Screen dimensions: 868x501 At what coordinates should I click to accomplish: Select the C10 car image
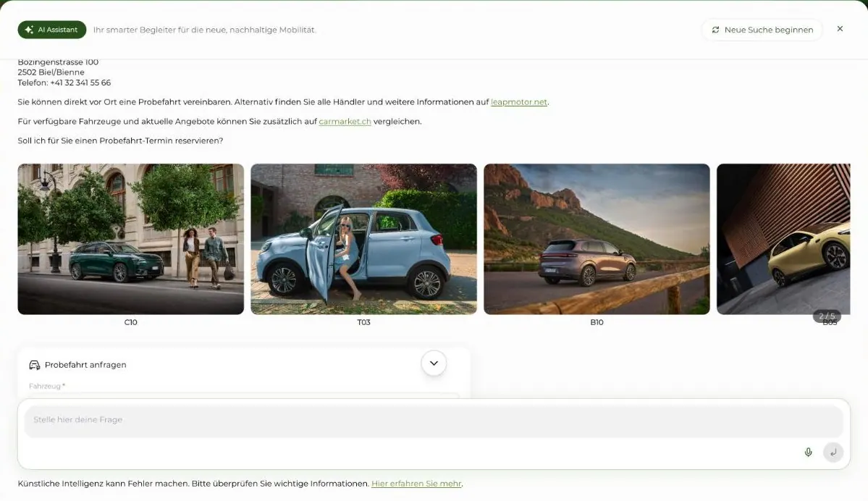130,239
